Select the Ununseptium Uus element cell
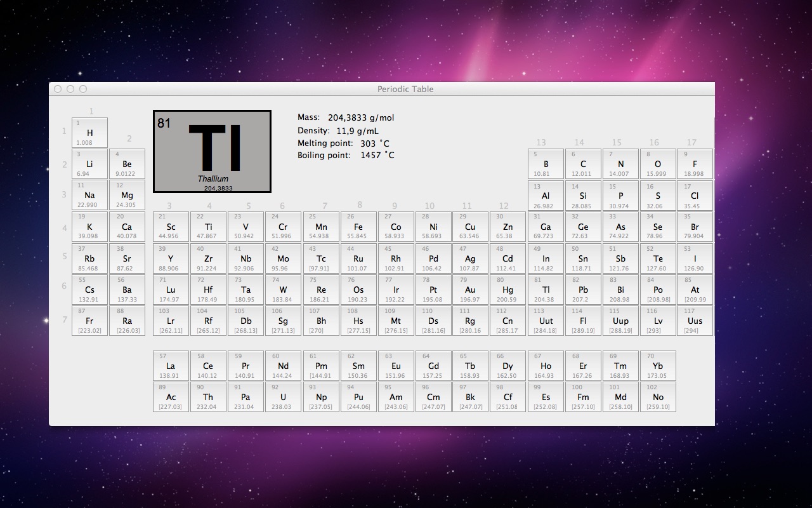 695,321
